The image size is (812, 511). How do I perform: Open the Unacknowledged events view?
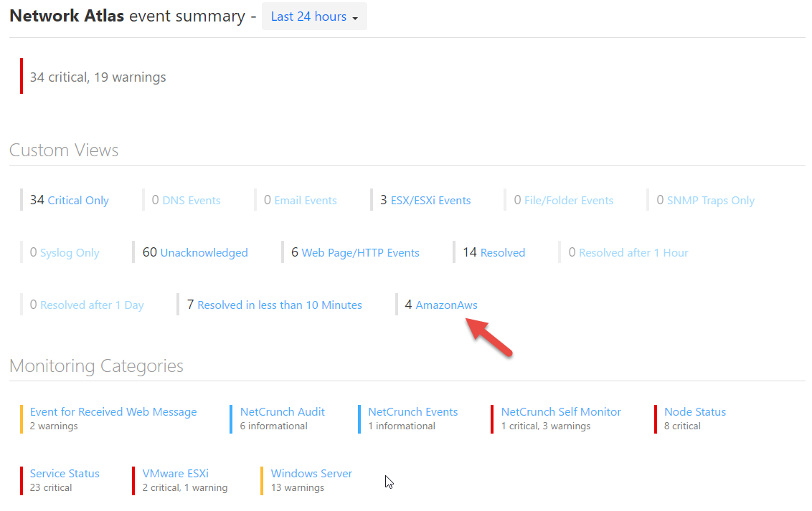coord(203,252)
